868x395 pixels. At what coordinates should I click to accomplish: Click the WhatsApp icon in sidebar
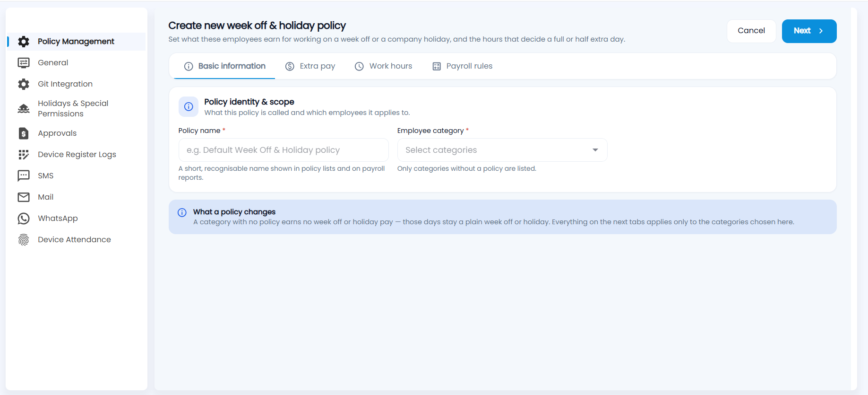click(x=24, y=219)
